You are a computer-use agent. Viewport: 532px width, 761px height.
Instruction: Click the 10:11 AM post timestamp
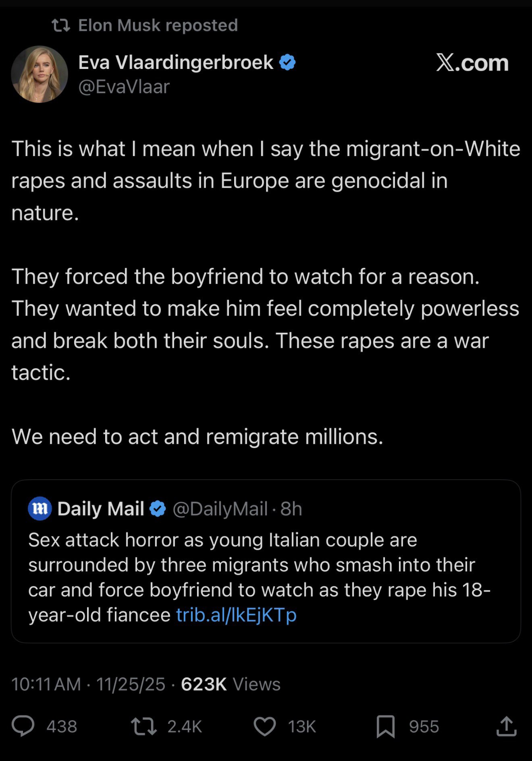(x=46, y=684)
